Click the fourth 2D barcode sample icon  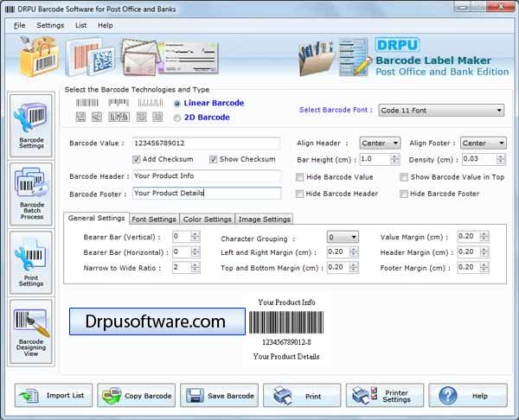(142, 117)
